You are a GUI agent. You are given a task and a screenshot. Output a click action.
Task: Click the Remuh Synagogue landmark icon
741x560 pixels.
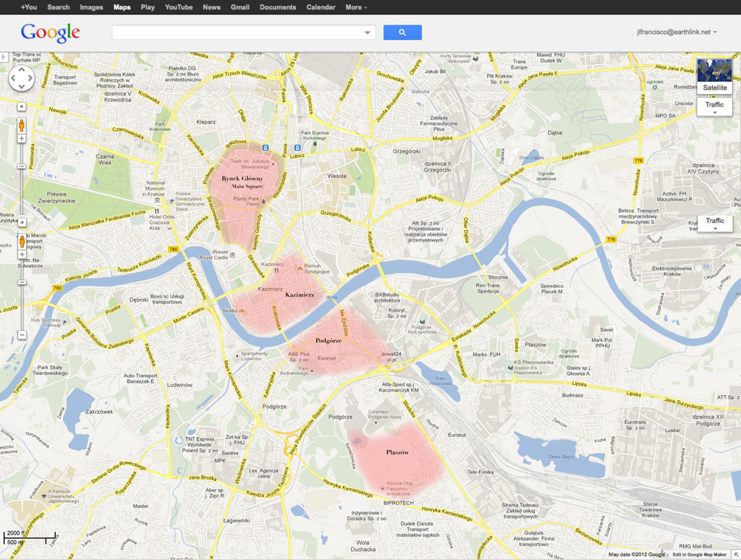point(300,268)
